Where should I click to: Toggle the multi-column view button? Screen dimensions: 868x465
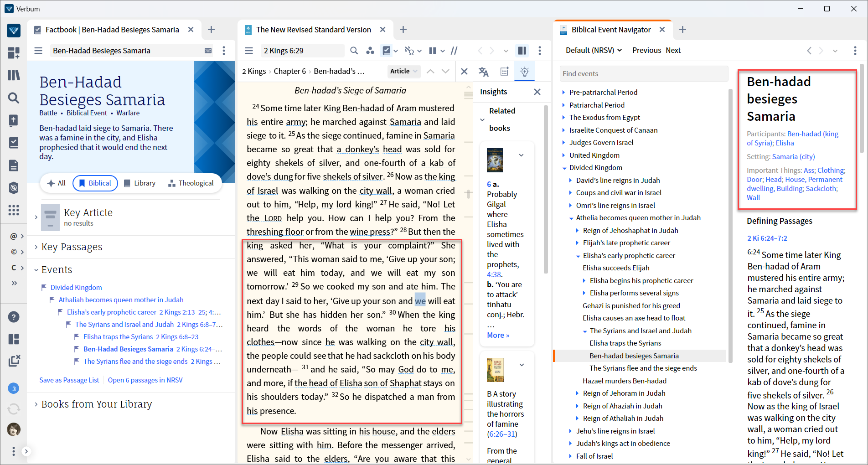click(433, 51)
